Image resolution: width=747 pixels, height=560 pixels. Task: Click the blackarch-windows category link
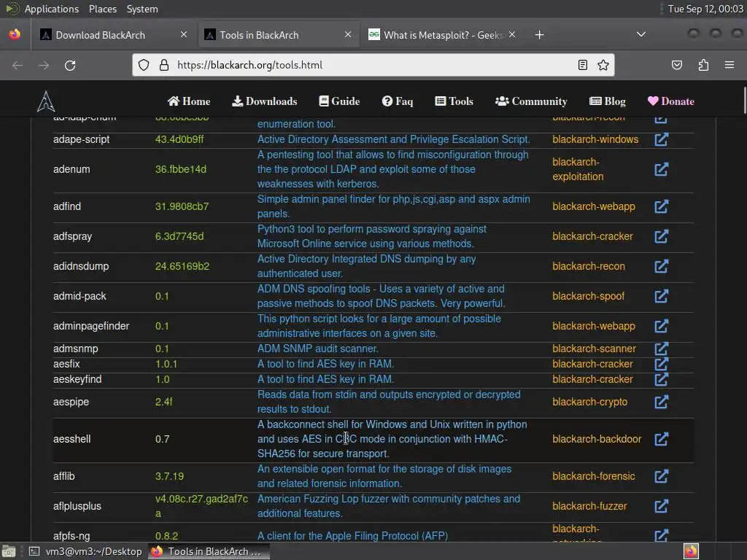pos(595,139)
